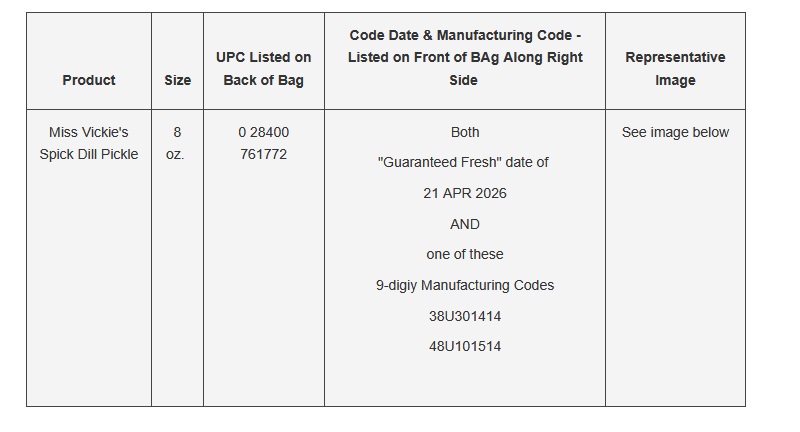Click "0 28400" UPC first line

pyautogui.click(x=264, y=132)
